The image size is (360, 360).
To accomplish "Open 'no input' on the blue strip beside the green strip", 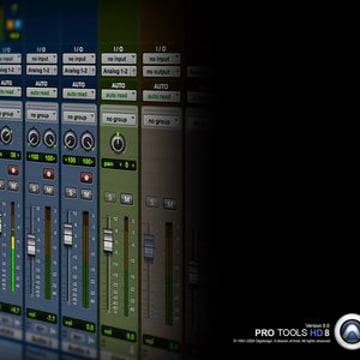I will (79, 59).
